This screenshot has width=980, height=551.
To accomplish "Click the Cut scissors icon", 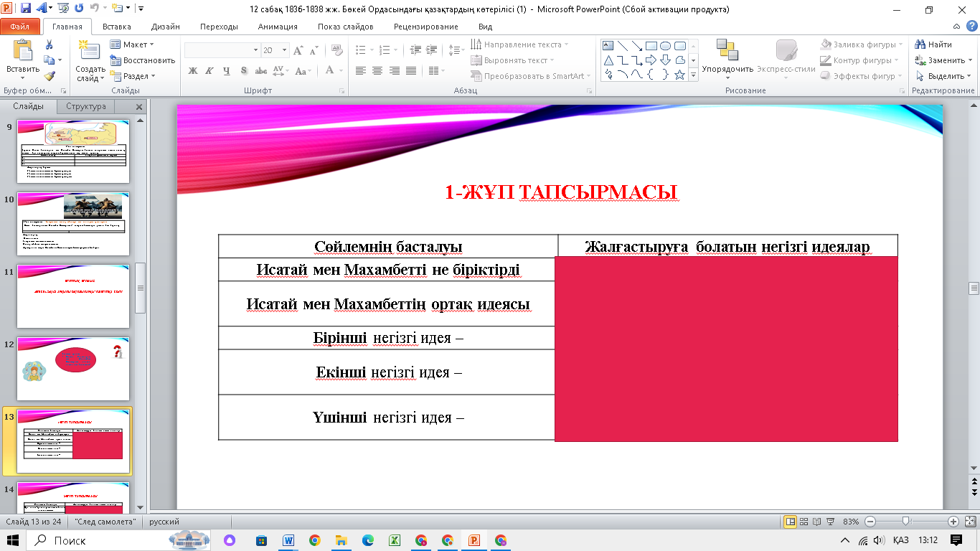I will click(49, 45).
